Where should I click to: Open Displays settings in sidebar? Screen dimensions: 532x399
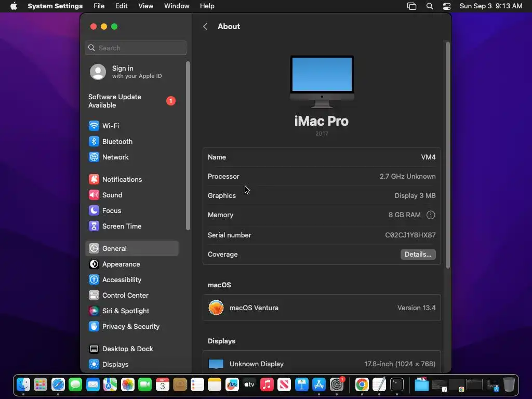coord(131,365)
